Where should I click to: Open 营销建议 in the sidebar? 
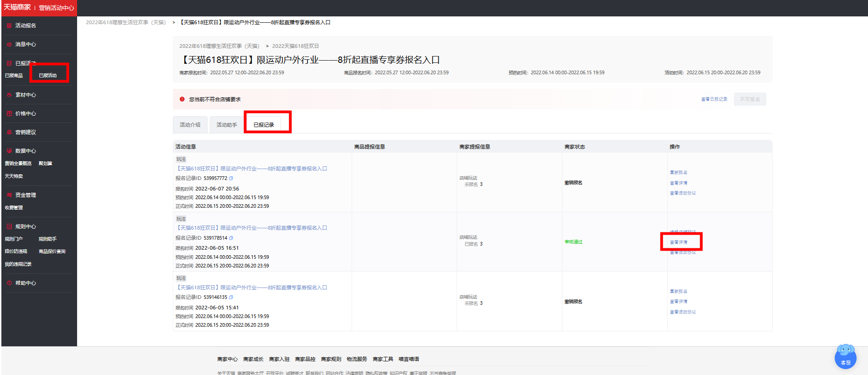pyautogui.click(x=26, y=132)
